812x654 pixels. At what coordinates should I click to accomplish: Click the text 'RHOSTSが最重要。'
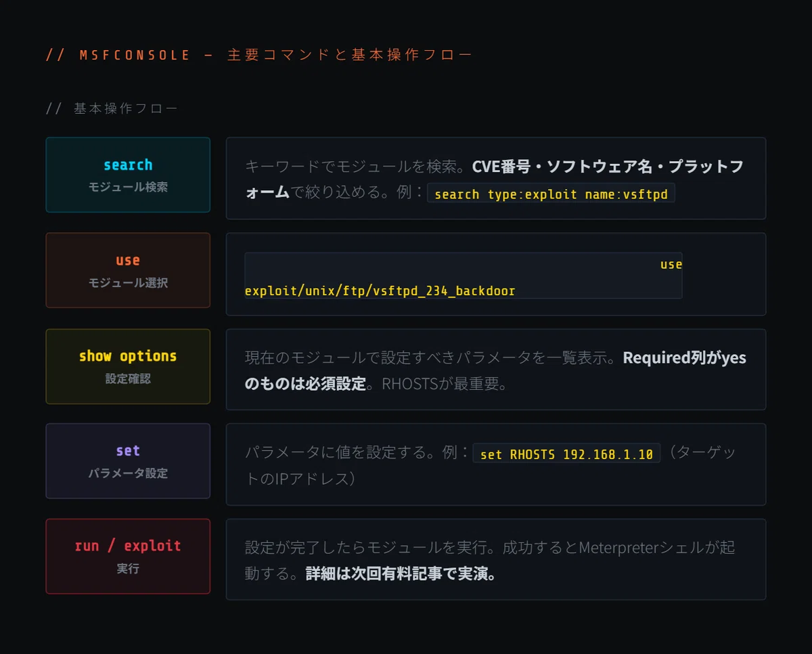coord(445,385)
